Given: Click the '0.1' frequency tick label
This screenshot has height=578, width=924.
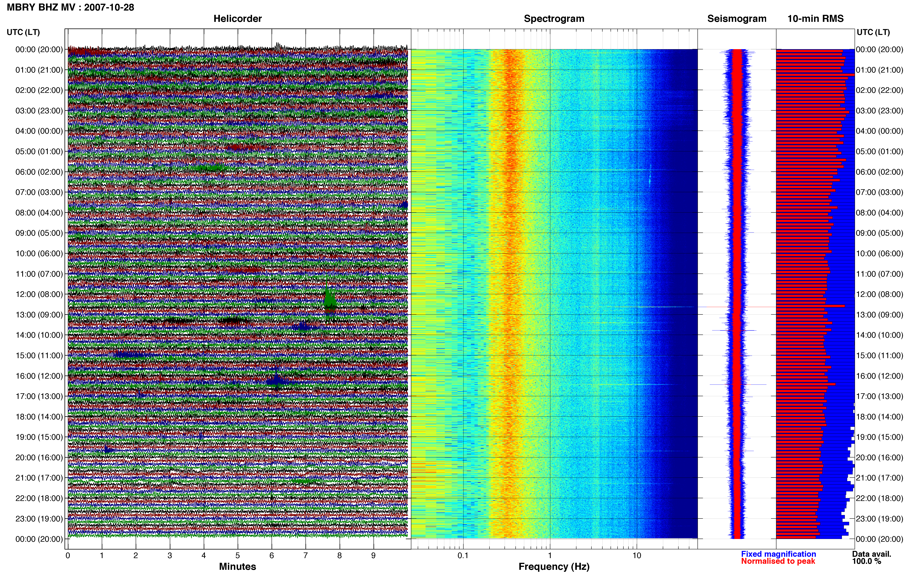Looking at the screenshot, I should click(x=463, y=555).
